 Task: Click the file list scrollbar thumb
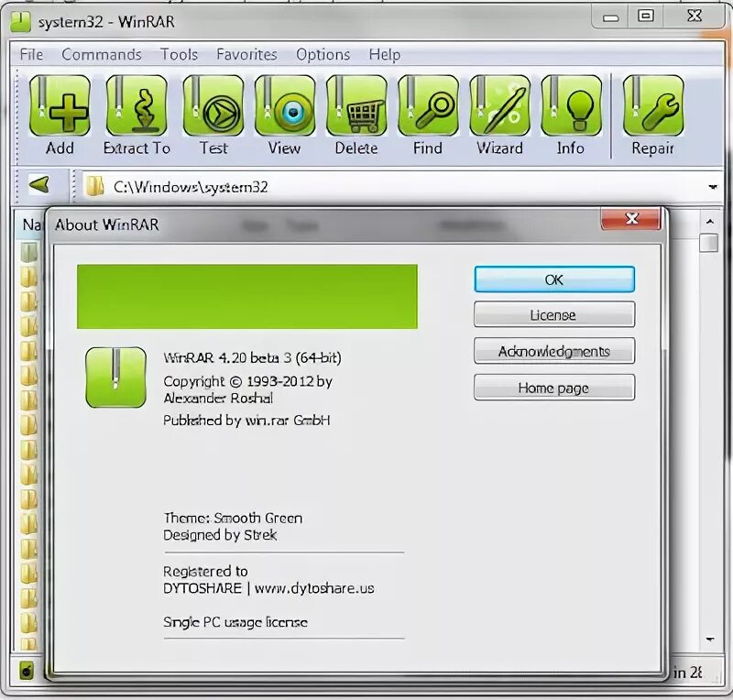(709, 243)
